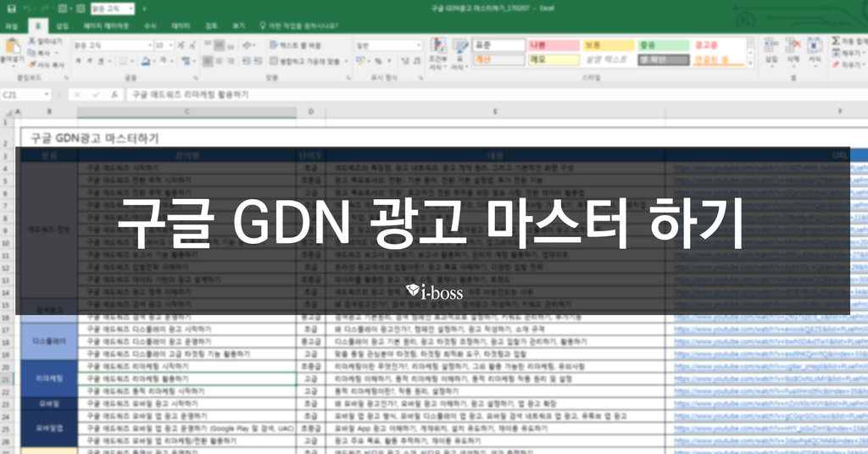The height and width of the screenshot is (454, 868).
Task: Apply percent style format
Action: 378,61
